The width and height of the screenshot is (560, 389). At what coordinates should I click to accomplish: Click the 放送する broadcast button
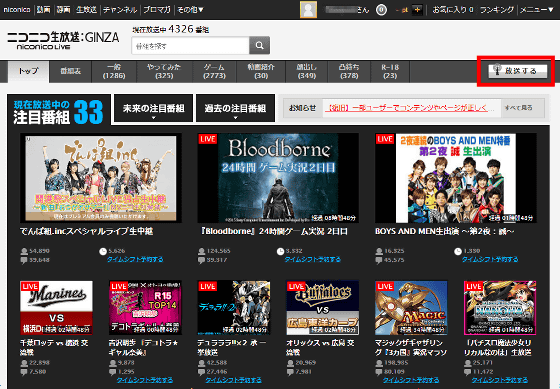[518, 71]
